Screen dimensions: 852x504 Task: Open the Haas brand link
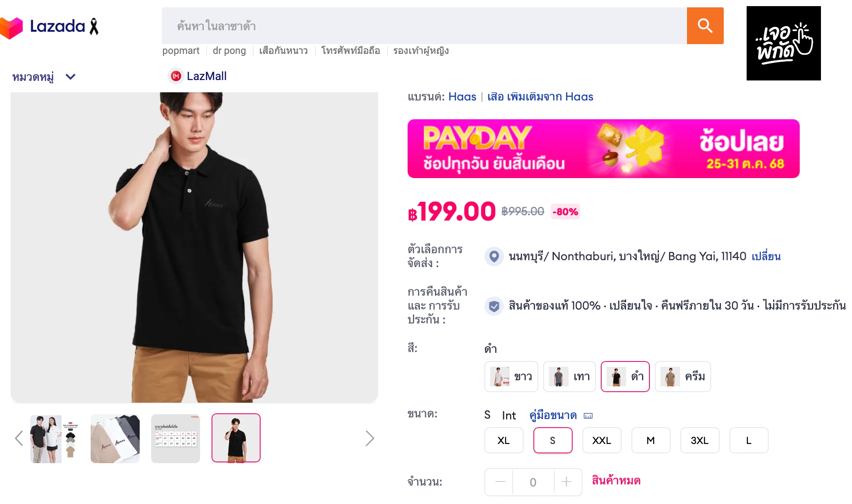(462, 97)
